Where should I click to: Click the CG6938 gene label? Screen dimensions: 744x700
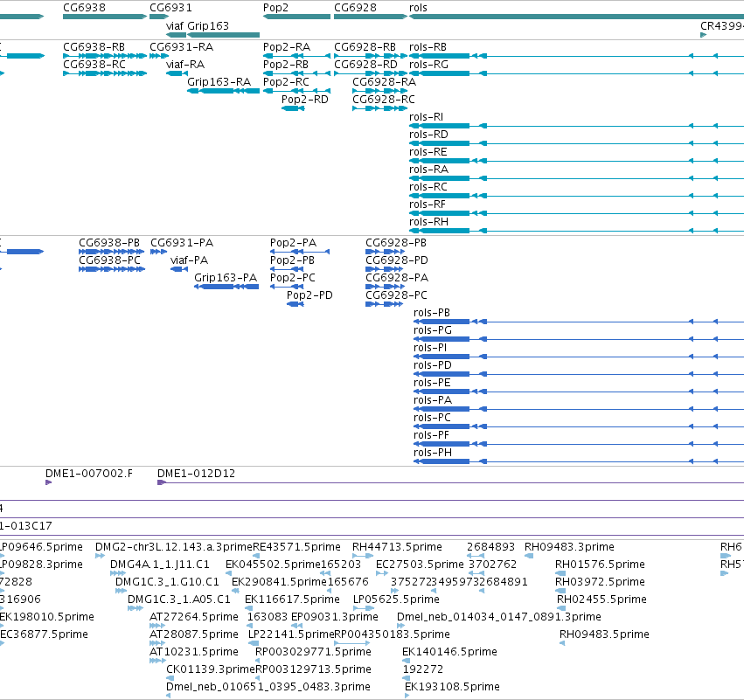(85, 8)
